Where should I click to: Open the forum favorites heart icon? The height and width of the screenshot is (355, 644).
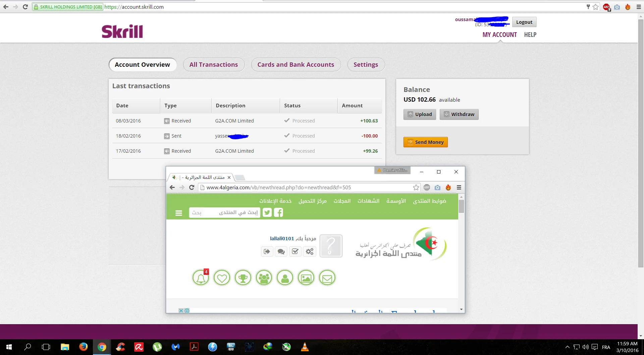tap(222, 278)
